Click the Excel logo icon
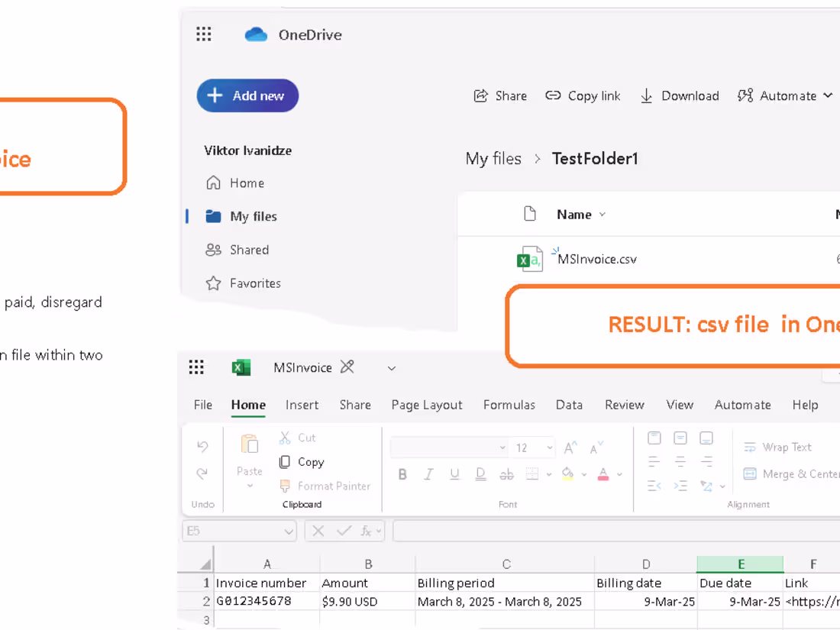Screen dimensions: 840x630 point(241,367)
